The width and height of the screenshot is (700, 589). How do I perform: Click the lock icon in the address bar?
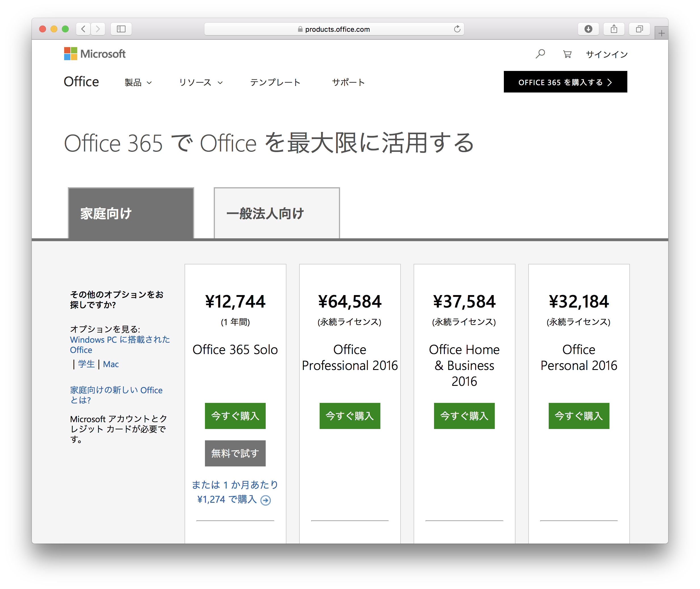pyautogui.click(x=300, y=29)
